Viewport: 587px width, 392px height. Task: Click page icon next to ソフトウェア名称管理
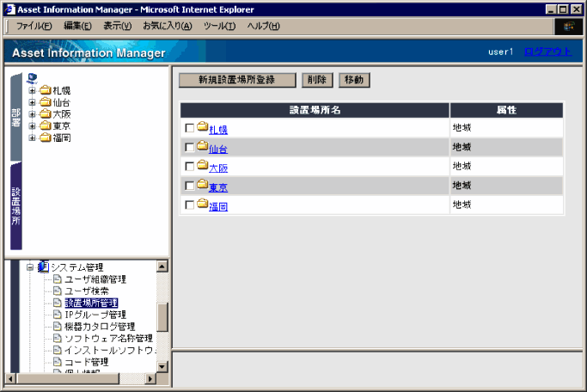pos(57,339)
